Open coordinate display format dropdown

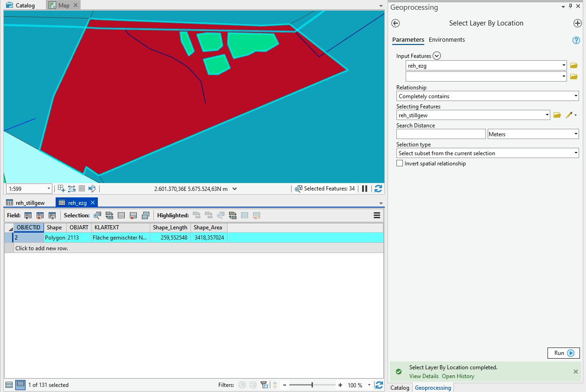(x=235, y=189)
